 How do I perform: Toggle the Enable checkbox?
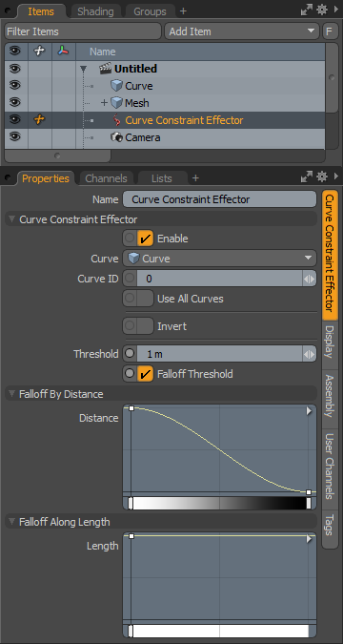click(x=145, y=239)
